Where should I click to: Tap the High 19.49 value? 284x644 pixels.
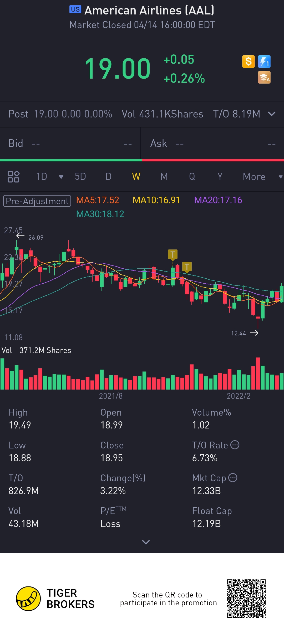20,425
